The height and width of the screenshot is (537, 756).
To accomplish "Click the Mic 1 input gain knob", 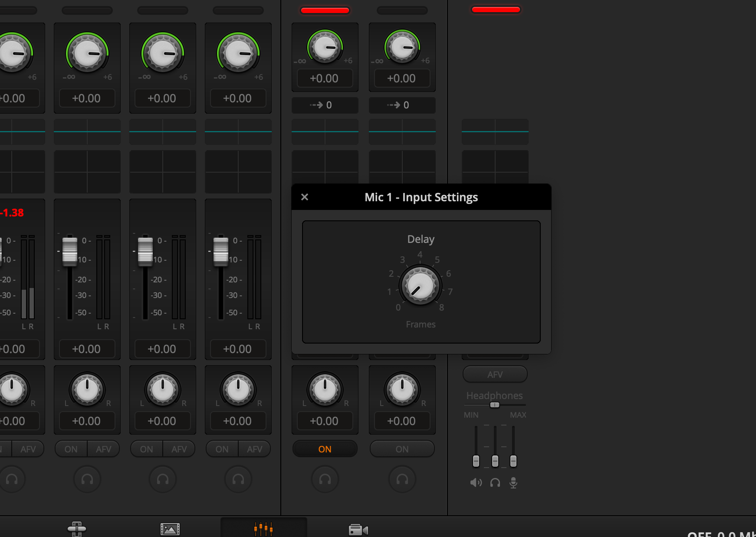I will tap(325, 46).
